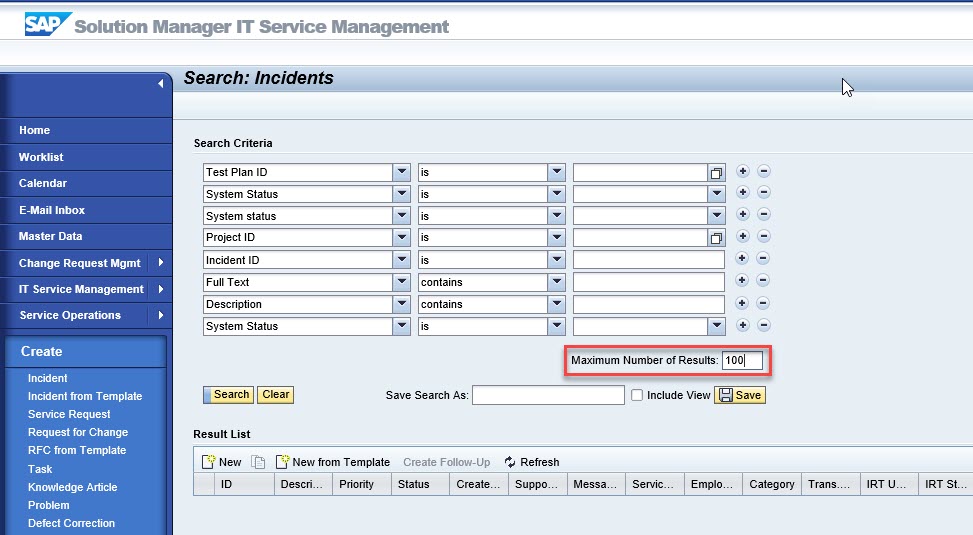The height and width of the screenshot is (535, 973).
Task: Collapse the left navigation panel arrow
Action: tap(161, 83)
